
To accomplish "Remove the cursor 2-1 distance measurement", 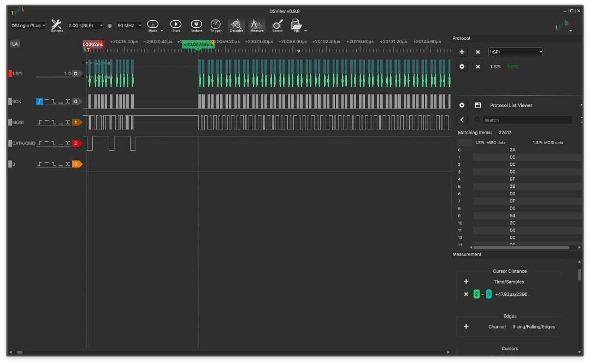I will (466, 294).
